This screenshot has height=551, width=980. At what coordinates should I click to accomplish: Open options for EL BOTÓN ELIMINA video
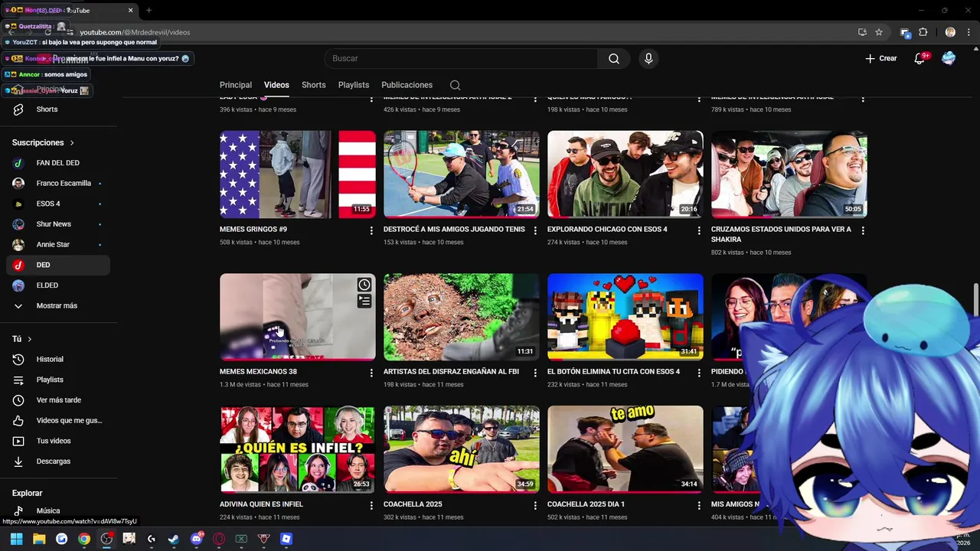(x=699, y=373)
